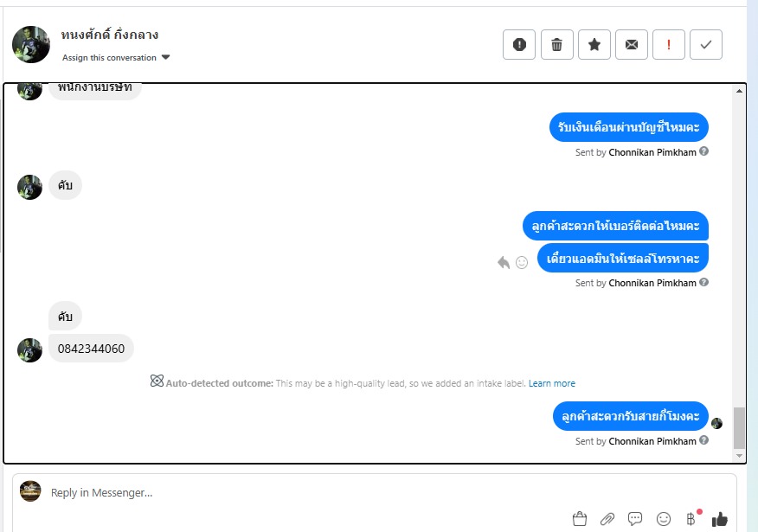Screen dimensions: 758x532
Task: Delete conversation using trash icon
Action: click(x=557, y=44)
